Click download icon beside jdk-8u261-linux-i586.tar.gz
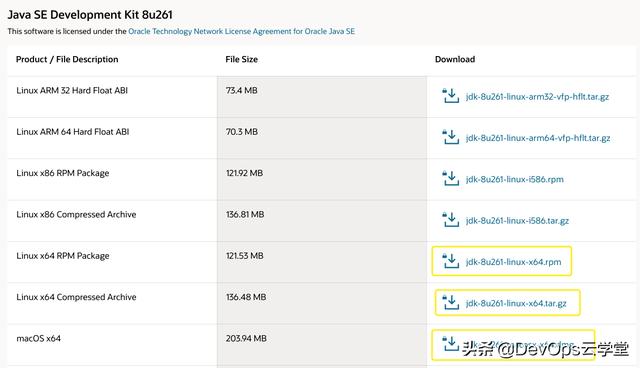This screenshot has height=368, width=640. point(451,219)
